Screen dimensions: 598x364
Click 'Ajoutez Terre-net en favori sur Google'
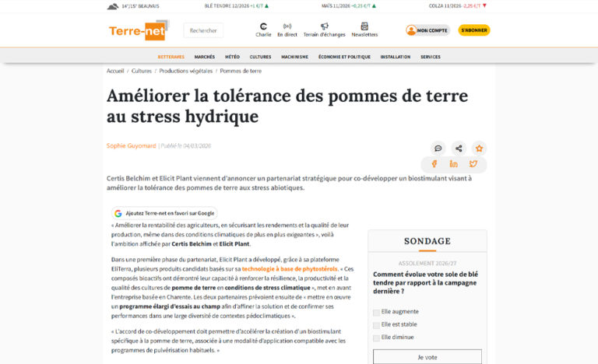164,213
